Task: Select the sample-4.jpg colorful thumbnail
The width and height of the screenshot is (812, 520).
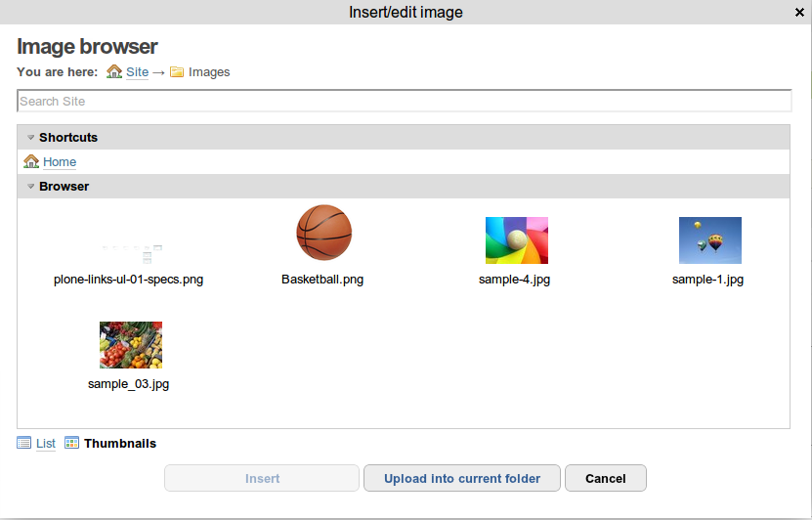Action: point(516,240)
